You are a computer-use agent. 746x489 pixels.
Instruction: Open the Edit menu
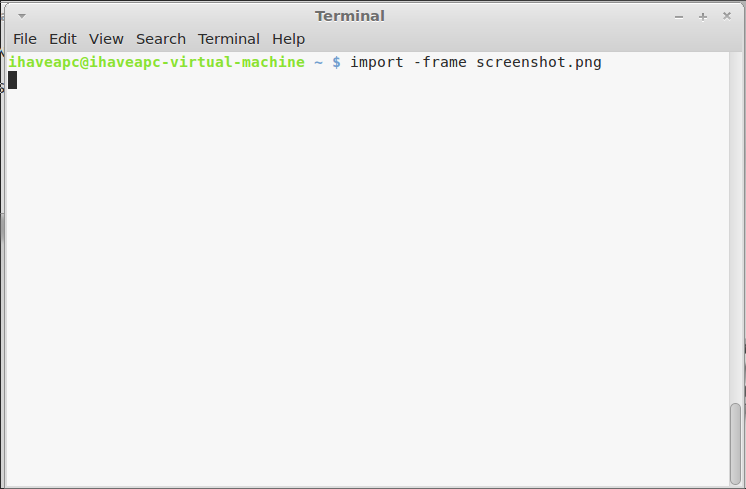pyautogui.click(x=63, y=39)
